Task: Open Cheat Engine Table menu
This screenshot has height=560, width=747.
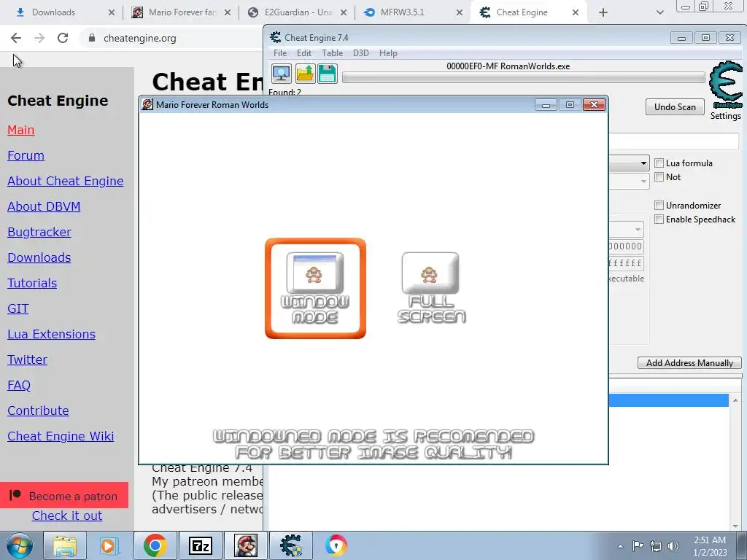Action: point(332,53)
